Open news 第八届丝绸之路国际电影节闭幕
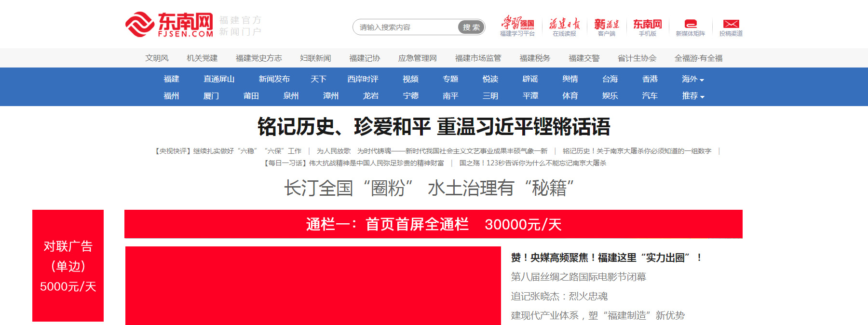This screenshot has width=868, height=325. 578,277
